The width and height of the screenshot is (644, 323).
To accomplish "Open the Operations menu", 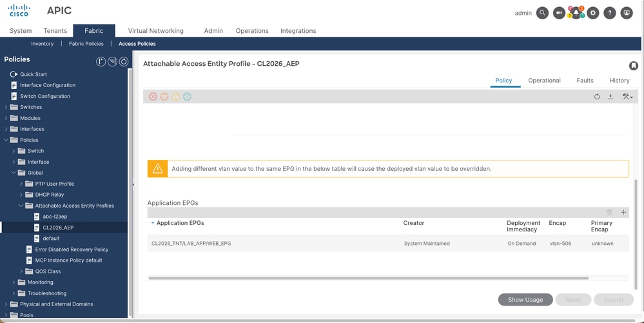I will (252, 31).
